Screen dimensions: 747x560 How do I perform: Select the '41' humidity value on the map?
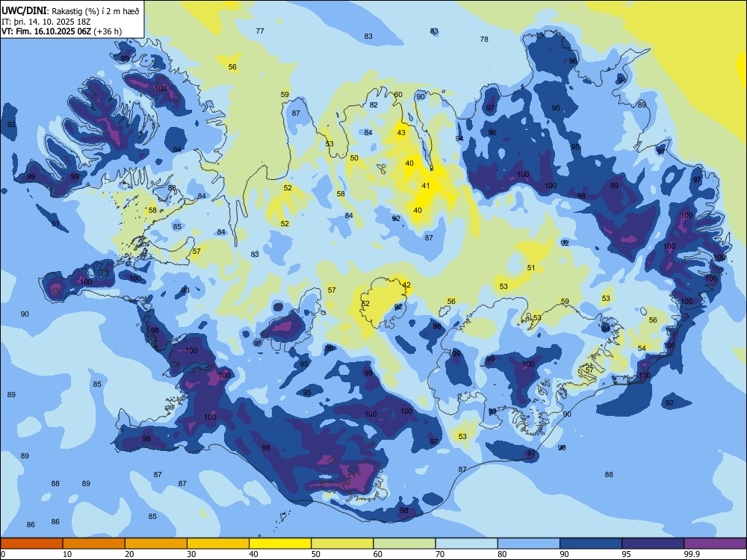click(x=426, y=186)
